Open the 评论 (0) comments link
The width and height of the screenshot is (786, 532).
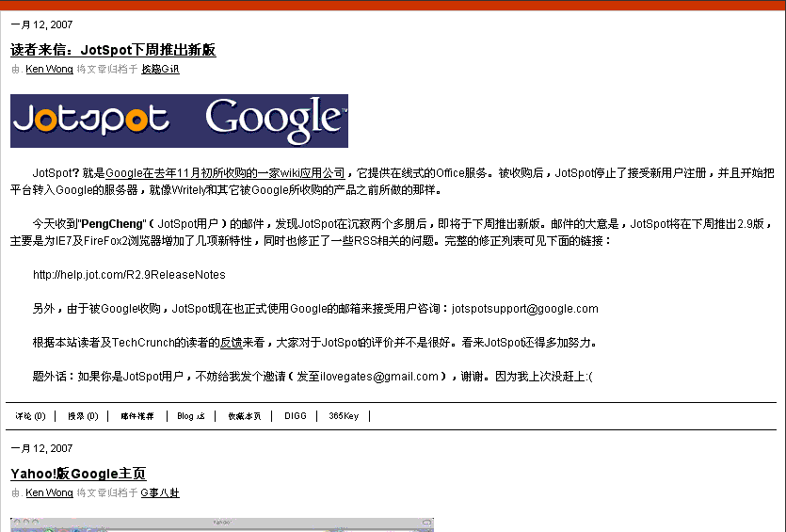point(30,416)
